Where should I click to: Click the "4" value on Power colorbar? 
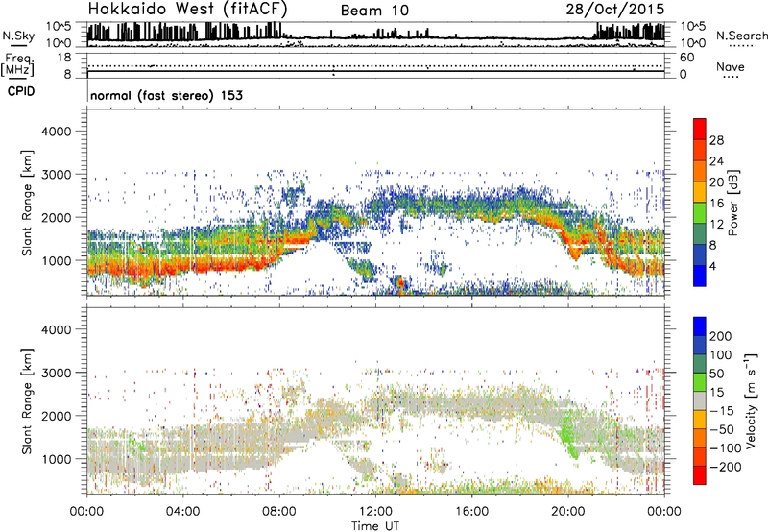(x=713, y=266)
